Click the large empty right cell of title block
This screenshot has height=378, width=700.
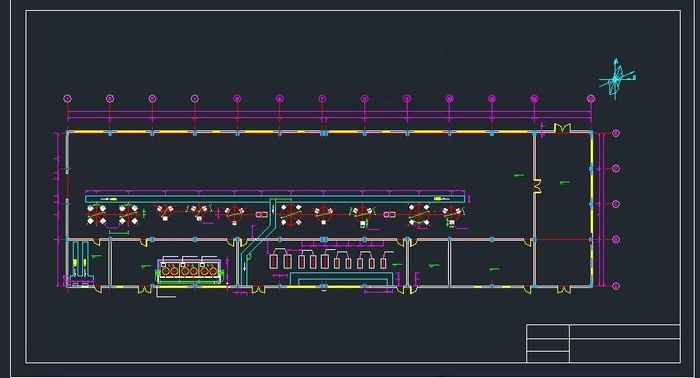(625, 351)
